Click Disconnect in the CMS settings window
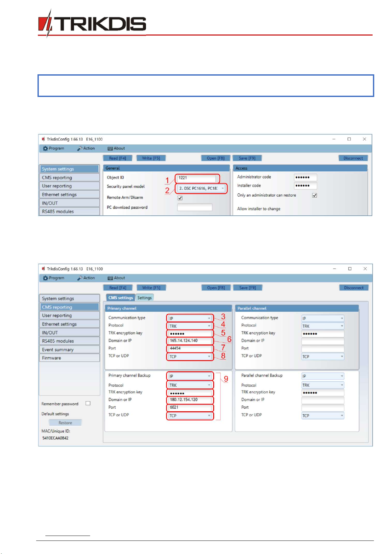Screen dimensions: 392x554 354,288
